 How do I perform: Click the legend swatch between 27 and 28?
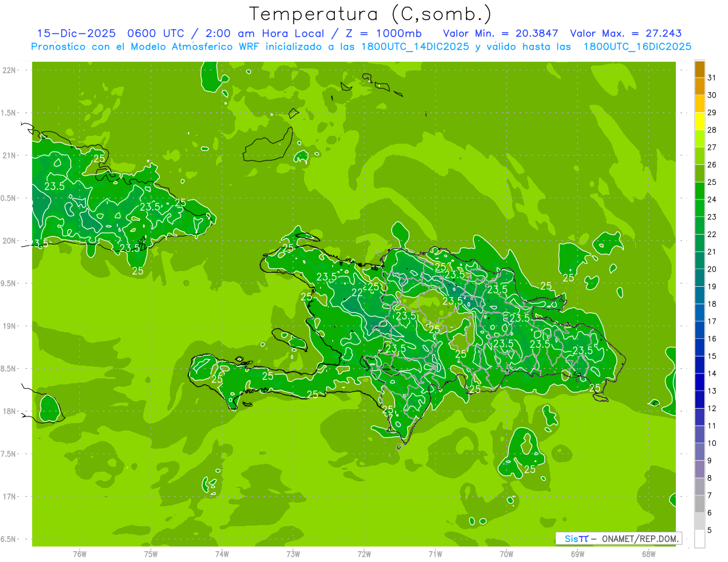pyautogui.click(x=699, y=139)
